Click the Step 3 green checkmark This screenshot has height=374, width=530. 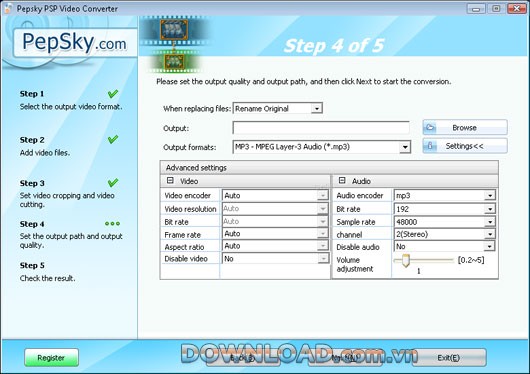(x=113, y=183)
